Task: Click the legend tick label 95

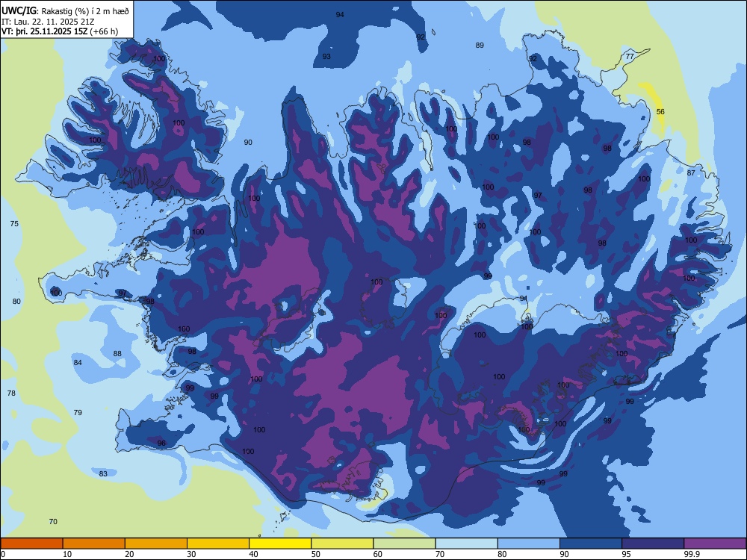Action: pos(626,554)
